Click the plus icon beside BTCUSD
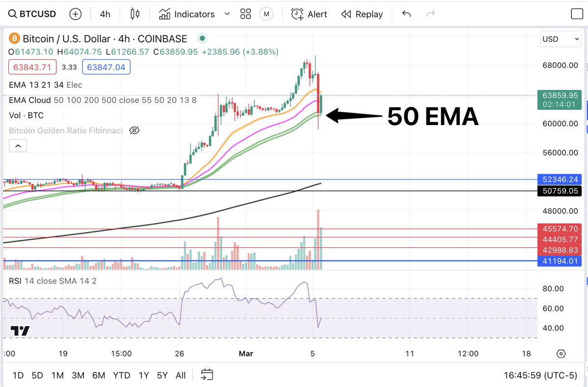Screen dimensions: 588x387 point(75,14)
